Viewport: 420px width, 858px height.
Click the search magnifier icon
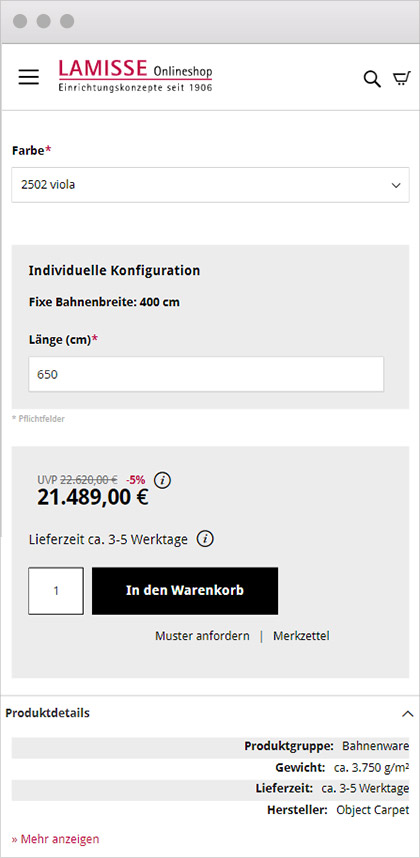372,79
